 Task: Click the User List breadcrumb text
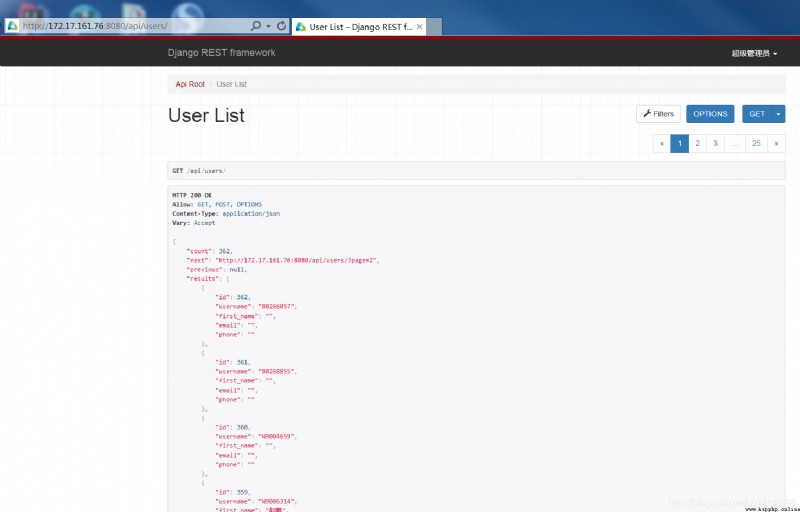tap(231, 84)
